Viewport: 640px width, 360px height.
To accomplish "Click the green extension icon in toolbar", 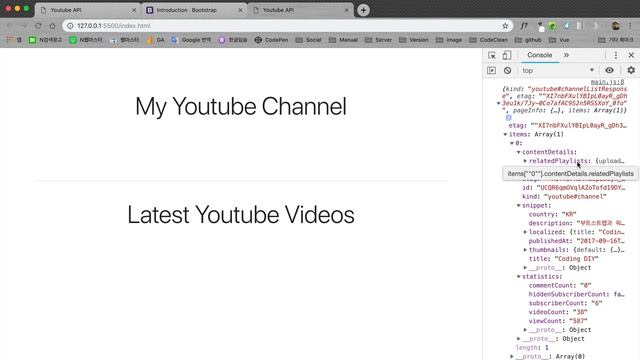I will pos(552,26).
